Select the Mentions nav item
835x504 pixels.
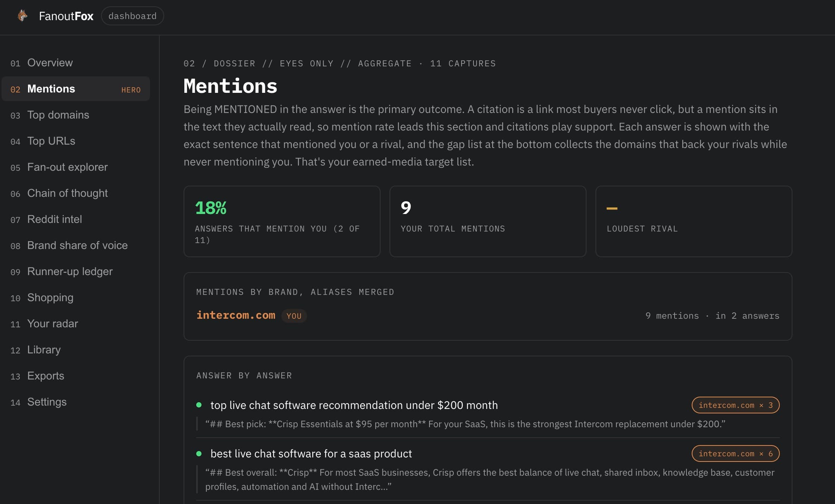pos(76,89)
